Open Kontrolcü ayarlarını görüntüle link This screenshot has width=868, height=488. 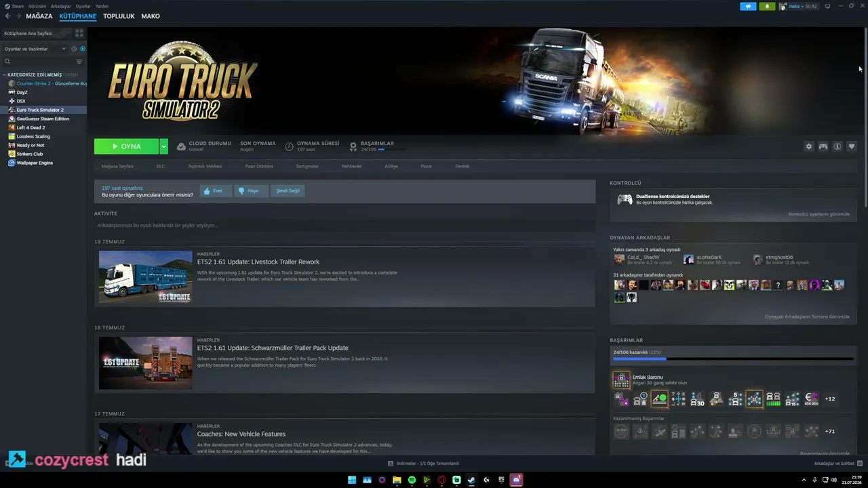click(818, 214)
